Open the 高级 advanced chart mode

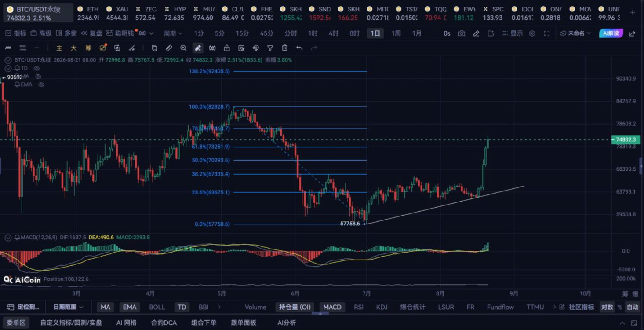click(x=41, y=33)
